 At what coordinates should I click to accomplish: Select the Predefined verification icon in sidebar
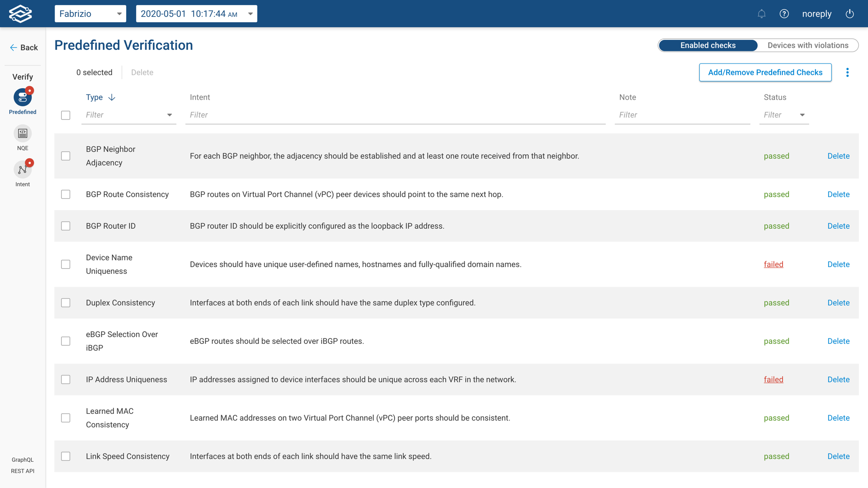tap(22, 96)
